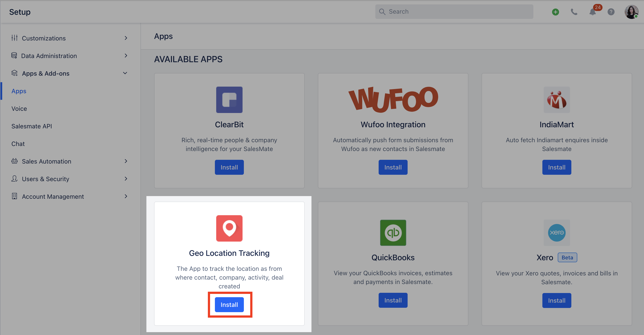Click the IndiaMart app logo

(x=556, y=100)
